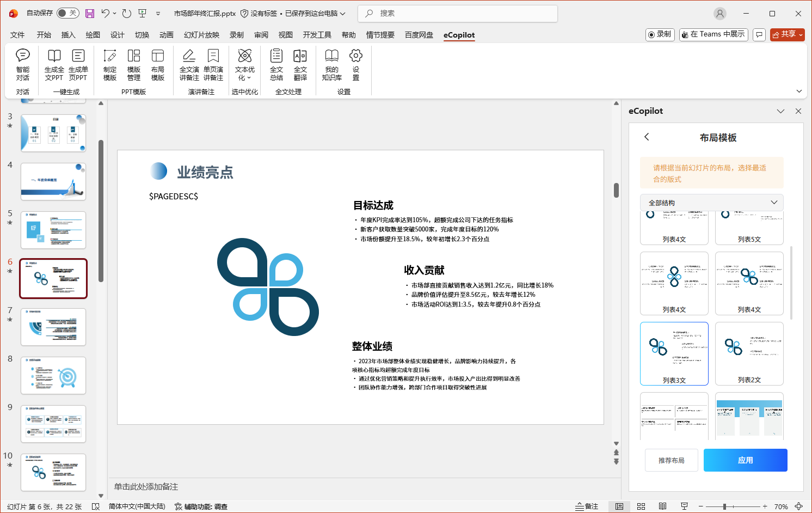Click 全文总结 summary icon
Viewport: 812px width, 513px height.
(x=276, y=64)
